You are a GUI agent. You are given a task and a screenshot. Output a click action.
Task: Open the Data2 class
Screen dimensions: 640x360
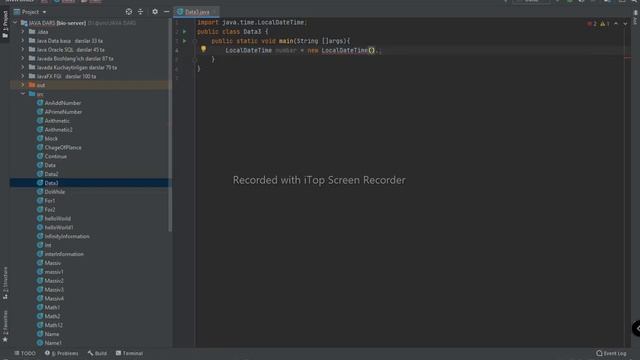pyautogui.click(x=47, y=174)
